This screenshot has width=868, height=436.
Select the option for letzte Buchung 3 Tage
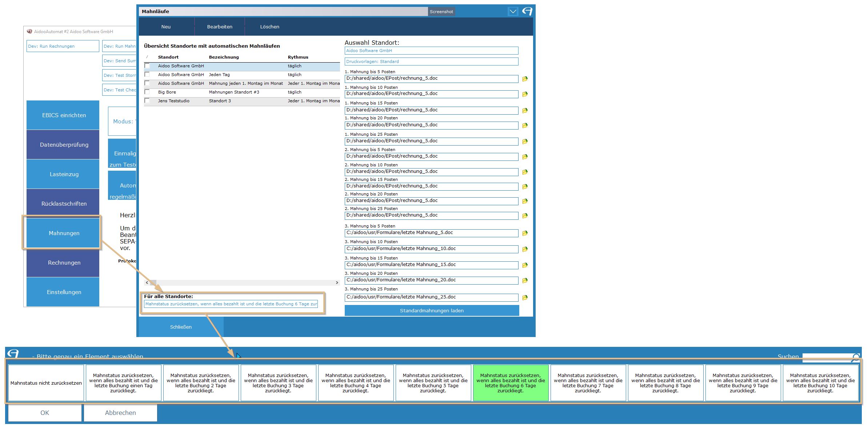coord(278,383)
